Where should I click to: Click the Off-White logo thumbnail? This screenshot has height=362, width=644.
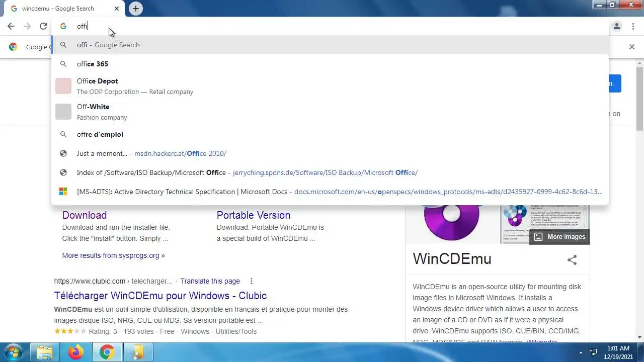pyautogui.click(x=63, y=112)
